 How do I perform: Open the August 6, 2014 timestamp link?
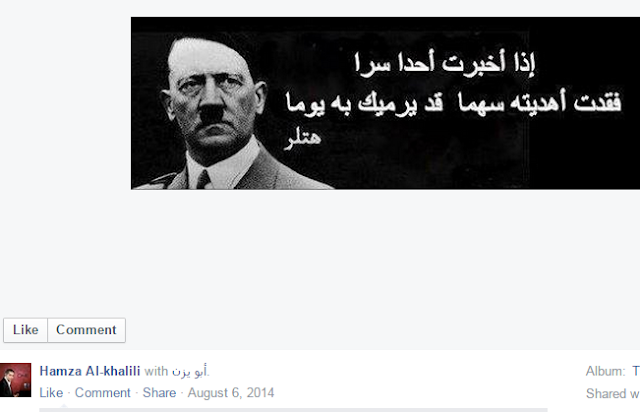231,393
